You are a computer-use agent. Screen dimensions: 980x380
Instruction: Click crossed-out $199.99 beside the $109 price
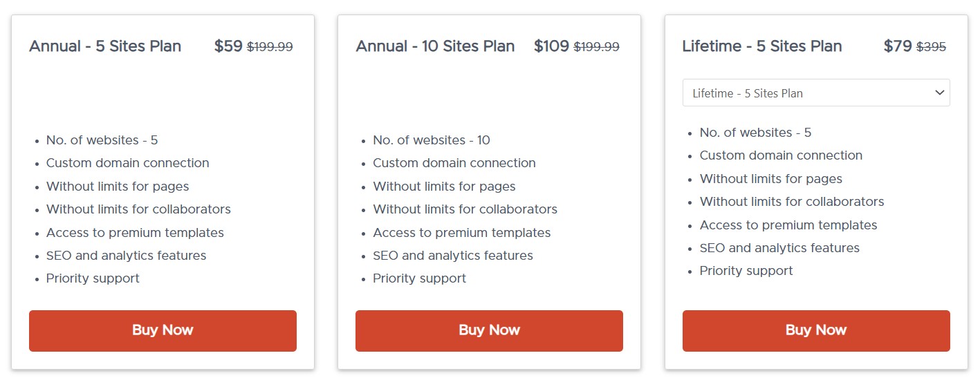tap(596, 47)
